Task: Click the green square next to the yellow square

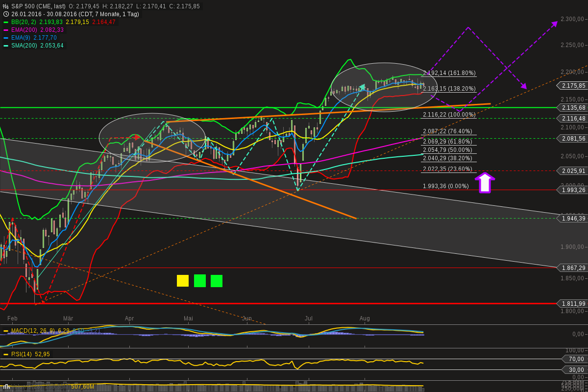Action: click(200, 281)
